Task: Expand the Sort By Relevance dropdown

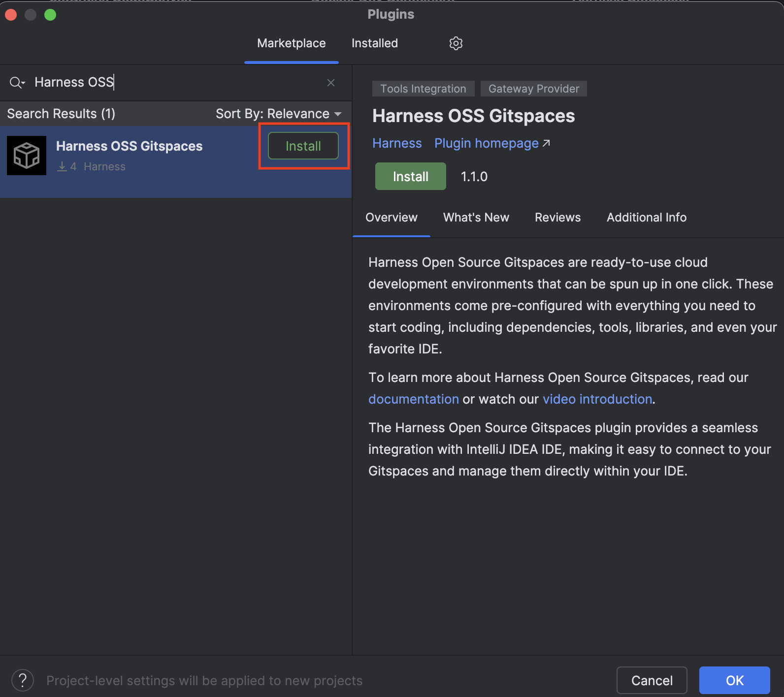Action: click(278, 114)
